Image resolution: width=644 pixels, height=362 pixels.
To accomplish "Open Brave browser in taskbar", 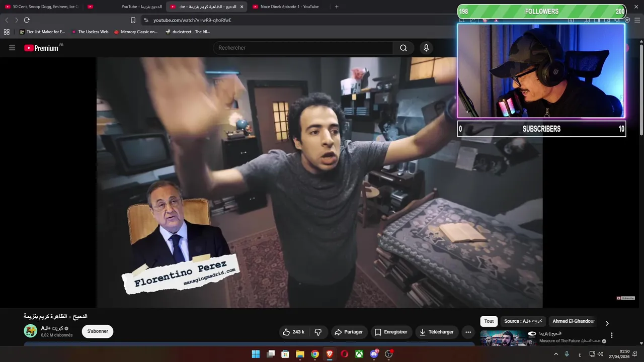I will 330,354.
